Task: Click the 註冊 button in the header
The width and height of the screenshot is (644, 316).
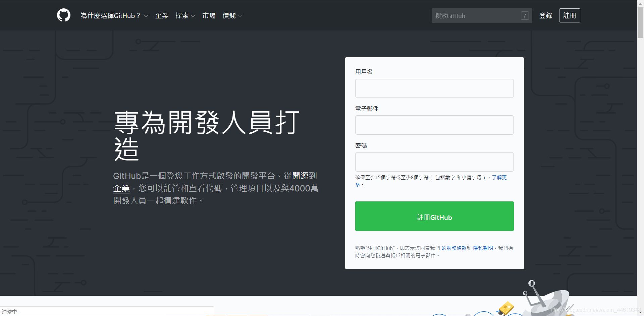Action: pos(569,15)
